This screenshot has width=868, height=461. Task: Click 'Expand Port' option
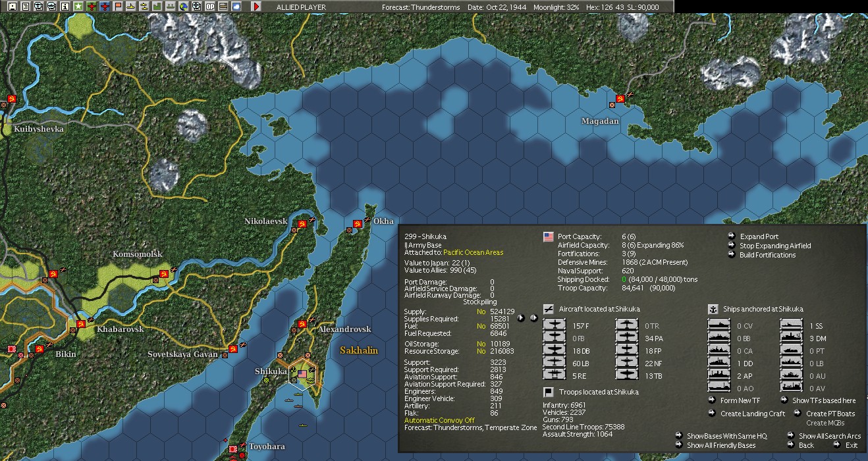759,236
